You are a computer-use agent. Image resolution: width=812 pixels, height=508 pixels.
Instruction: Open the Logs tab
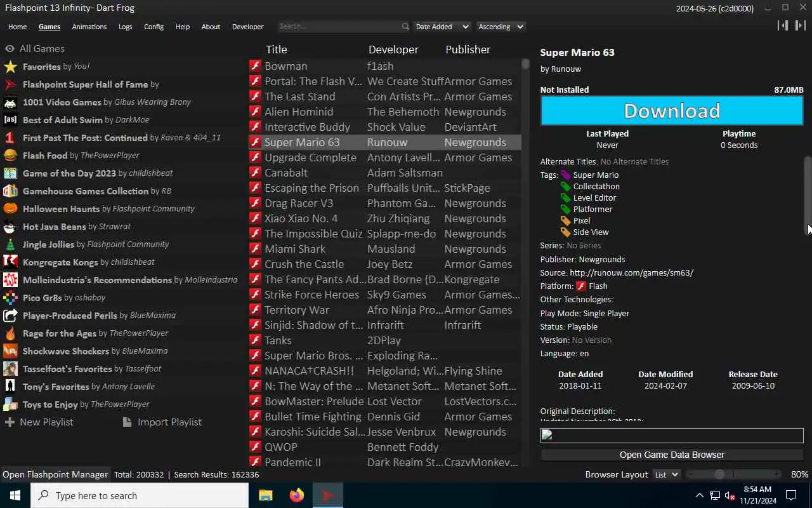tap(126, 27)
